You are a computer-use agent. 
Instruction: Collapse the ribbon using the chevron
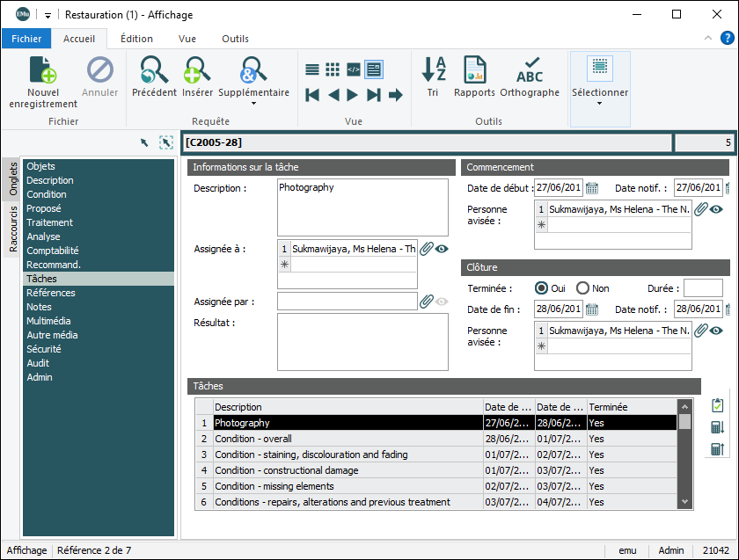(708, 39)
